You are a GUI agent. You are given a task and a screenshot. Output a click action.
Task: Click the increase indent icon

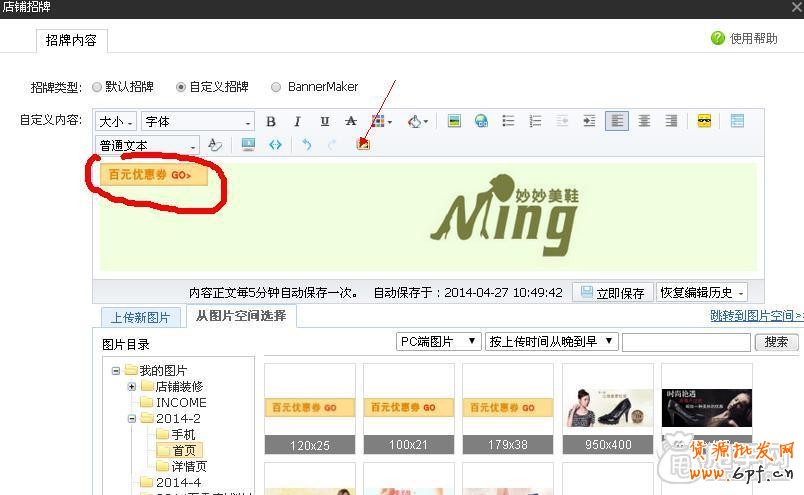tap(590, 121)
